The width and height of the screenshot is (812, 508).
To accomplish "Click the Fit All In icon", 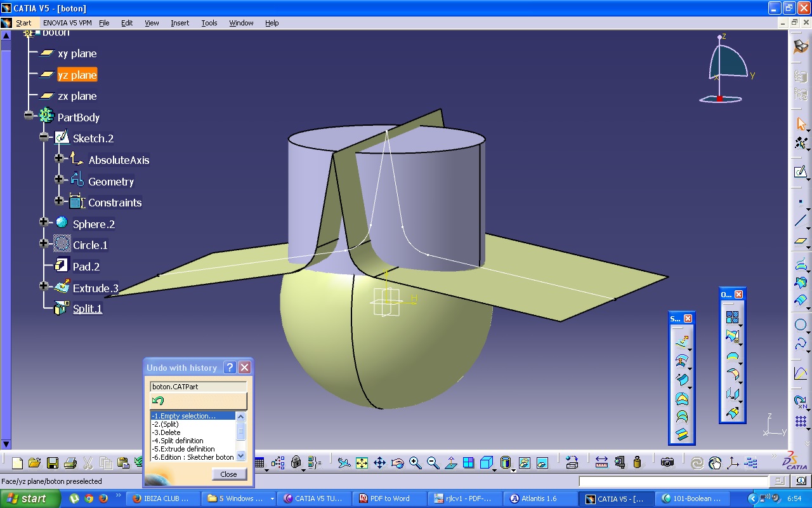I will click(362, 463).
